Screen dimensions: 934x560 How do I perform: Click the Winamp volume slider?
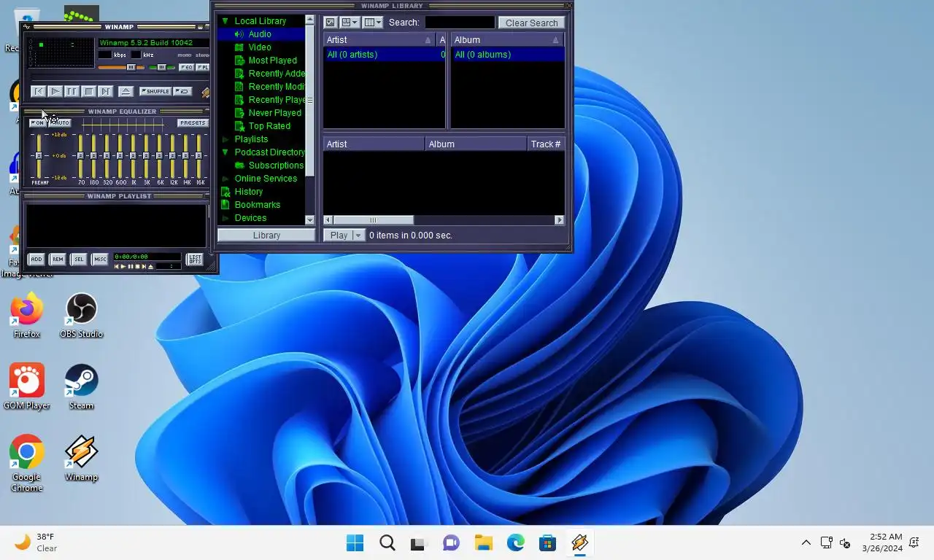121,67
